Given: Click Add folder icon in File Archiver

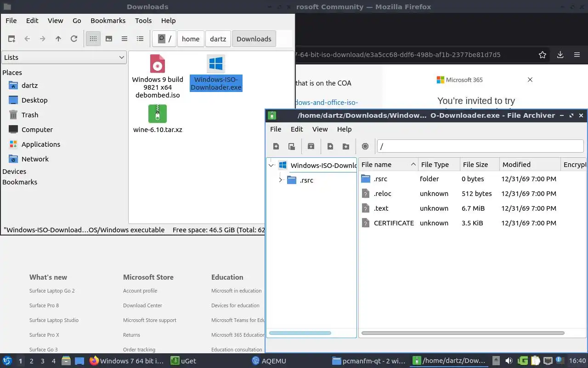Looking at the screenshot, I should [346, 146].
